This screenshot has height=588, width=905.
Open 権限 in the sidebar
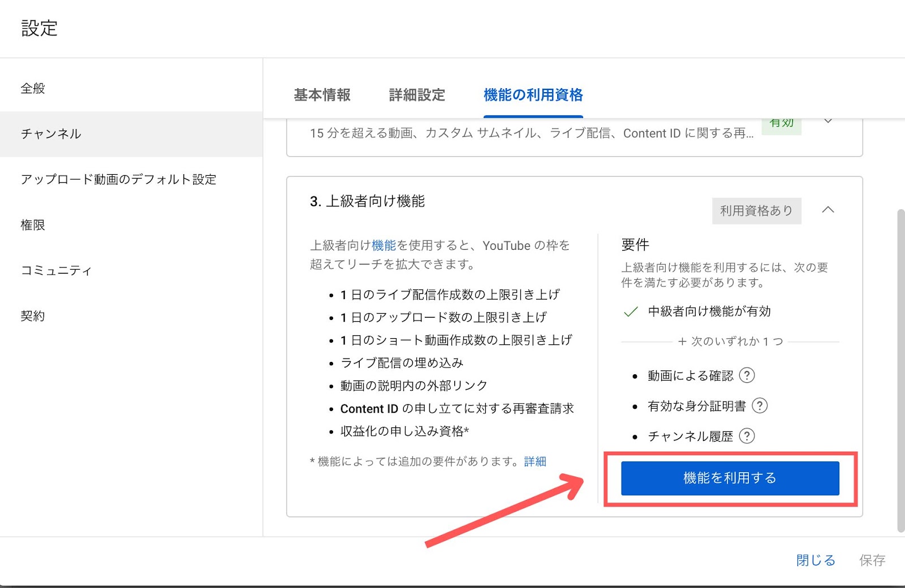point(131,225)
